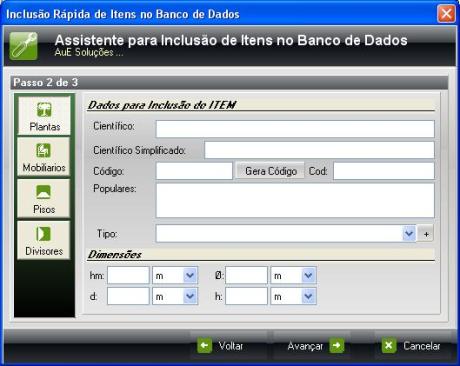This screenshot has height=366, width=460.
Task: Click into the Cod input field
Action: coord(384,171)
